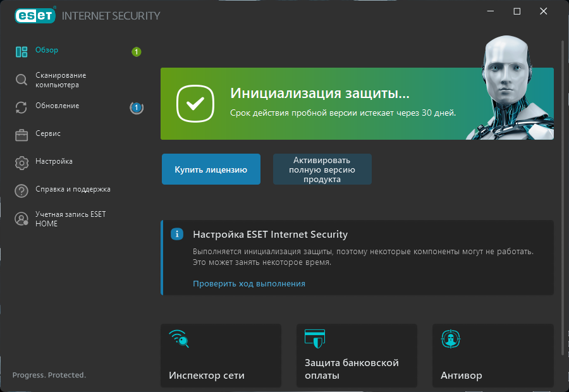Click the Tools briefcase icon
Screen dimensions: 569x392
pyautogui.click(x=21, y=135)
